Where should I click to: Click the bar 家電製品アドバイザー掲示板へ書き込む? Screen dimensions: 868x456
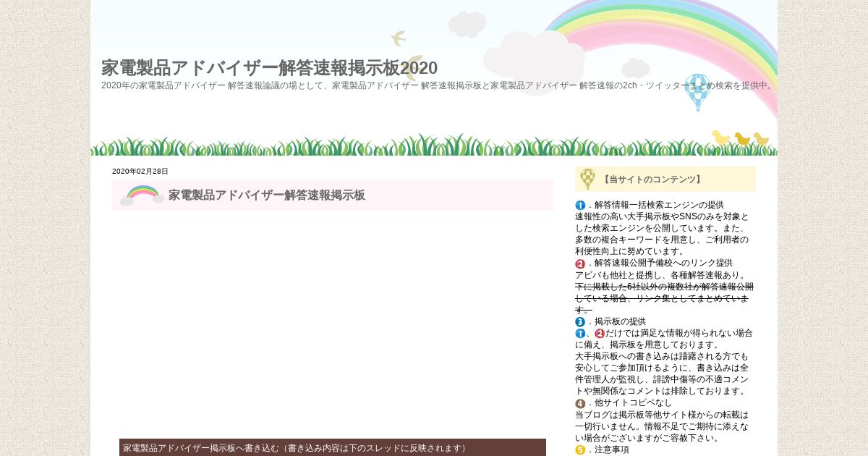pos(333,447)
